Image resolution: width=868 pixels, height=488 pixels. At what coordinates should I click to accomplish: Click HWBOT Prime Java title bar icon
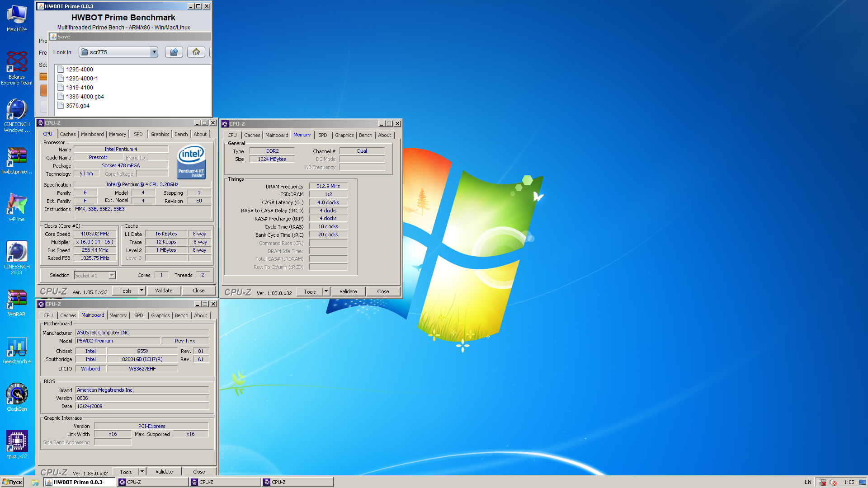point(40,6)
